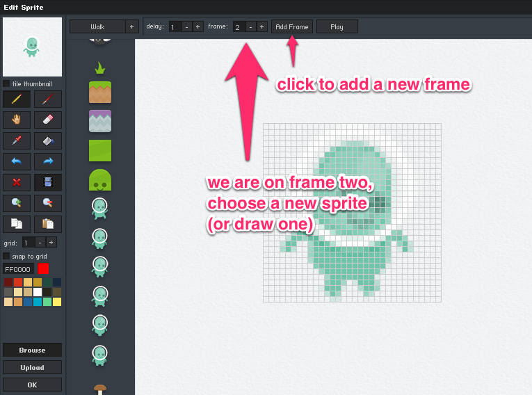532x395 pixels.
Task: Click the frame number field
Action: pos(239,27)
